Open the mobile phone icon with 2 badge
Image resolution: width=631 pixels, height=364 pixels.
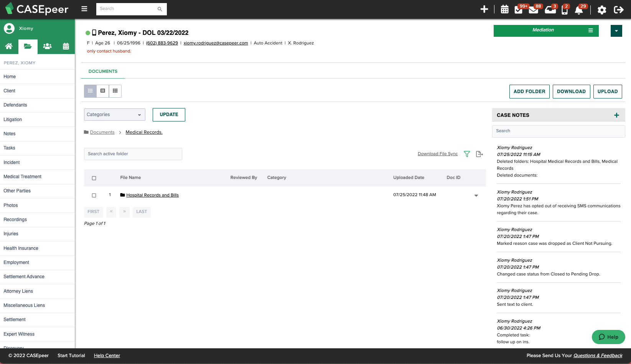(x=565, y=10)
